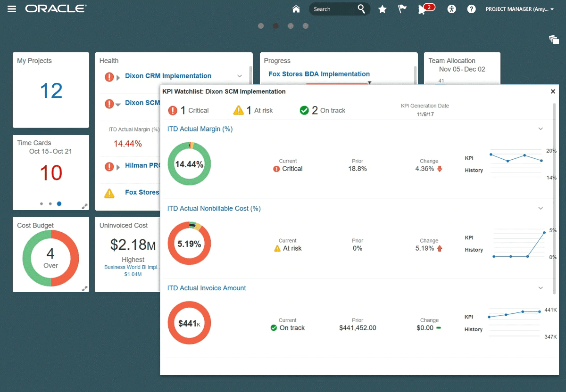
Task: Click the Critical count icon in KPI header
Action: (173, 110)
